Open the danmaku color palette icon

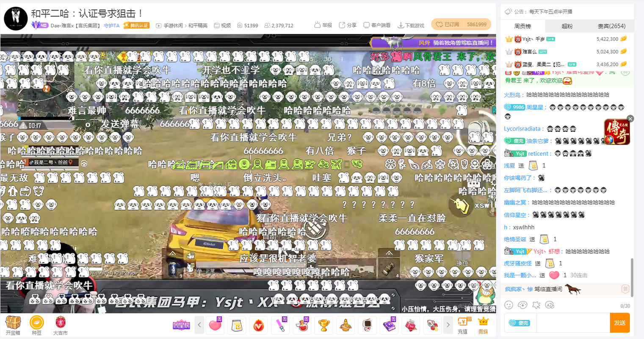point(522,305)
